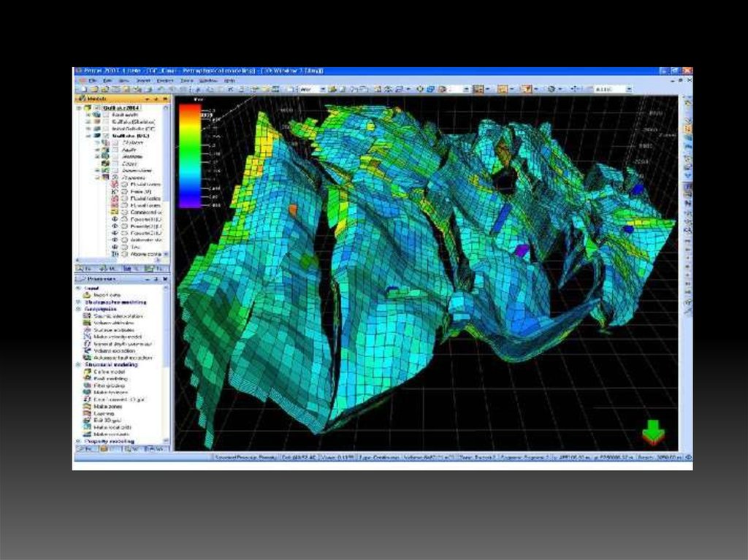
Task: Open the File menu
Action: (x=93, y=80)
